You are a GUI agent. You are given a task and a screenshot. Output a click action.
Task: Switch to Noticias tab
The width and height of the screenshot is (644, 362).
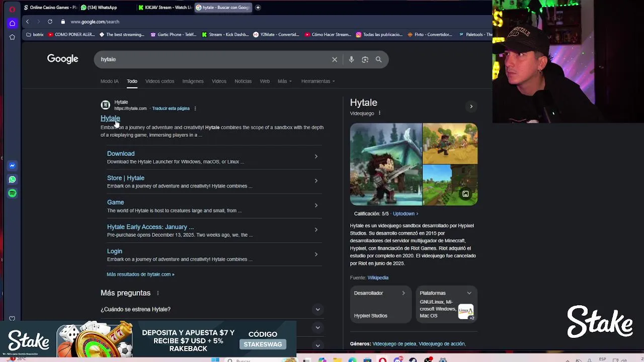pyautogui.click(x=243, y=81)
